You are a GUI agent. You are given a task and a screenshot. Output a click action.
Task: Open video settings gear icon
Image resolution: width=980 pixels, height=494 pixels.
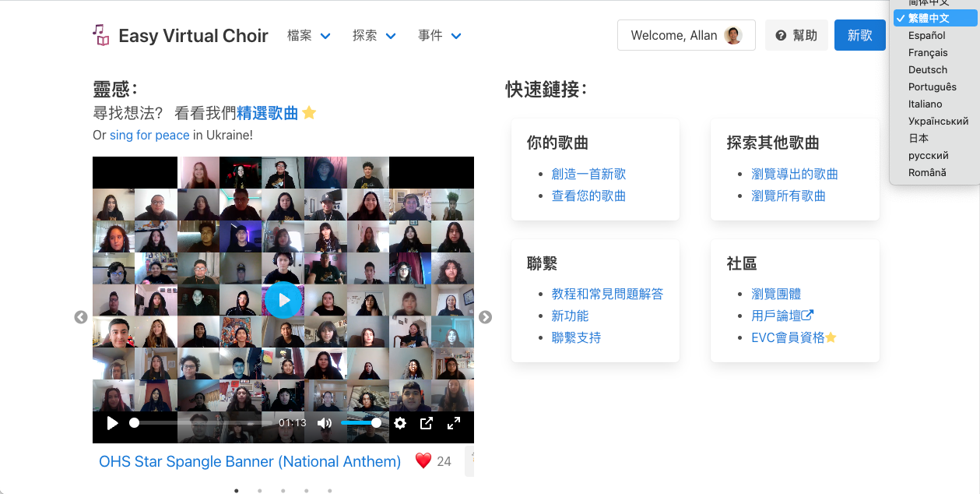pos(400,423)
